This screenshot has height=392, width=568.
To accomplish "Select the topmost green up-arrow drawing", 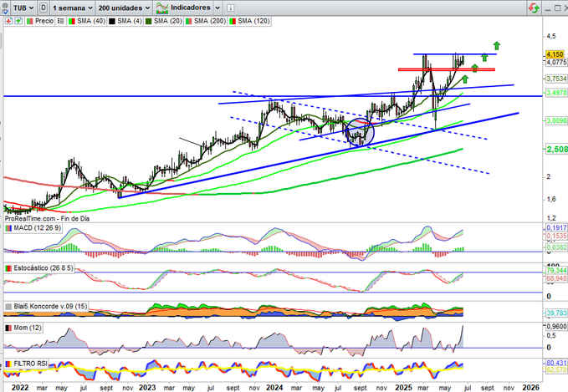I will click(497, 46).
